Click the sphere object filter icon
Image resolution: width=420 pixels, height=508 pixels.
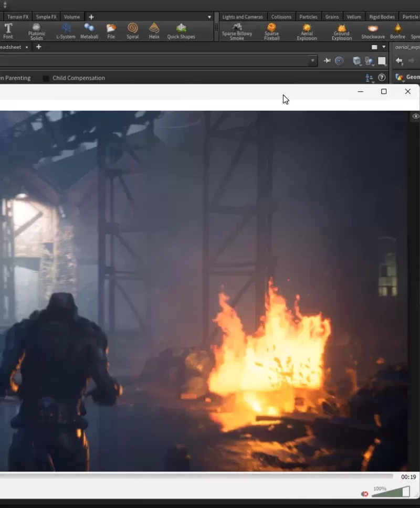(x=370, y=61)
